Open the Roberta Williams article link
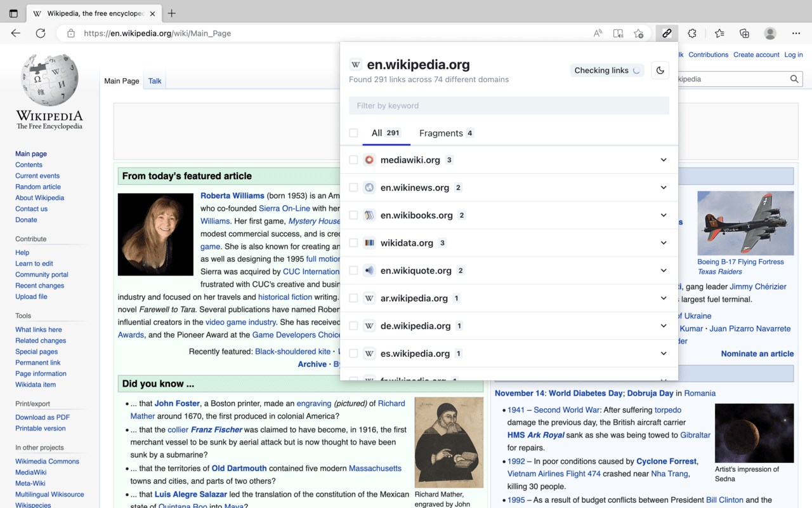 click(232, 196)
